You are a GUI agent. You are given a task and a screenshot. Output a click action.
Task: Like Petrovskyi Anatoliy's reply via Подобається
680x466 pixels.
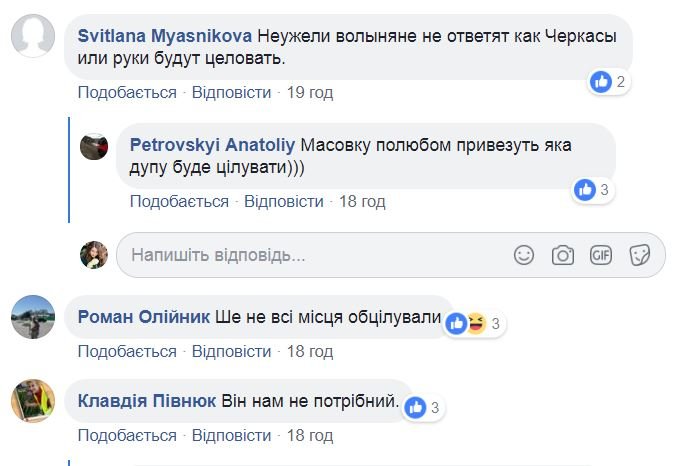click(x=179, y=201)
